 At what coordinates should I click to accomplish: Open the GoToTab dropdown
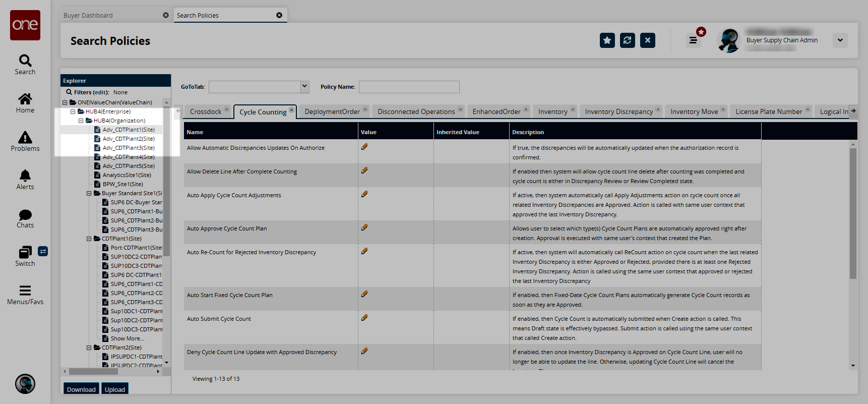click(x=304, y=87)
